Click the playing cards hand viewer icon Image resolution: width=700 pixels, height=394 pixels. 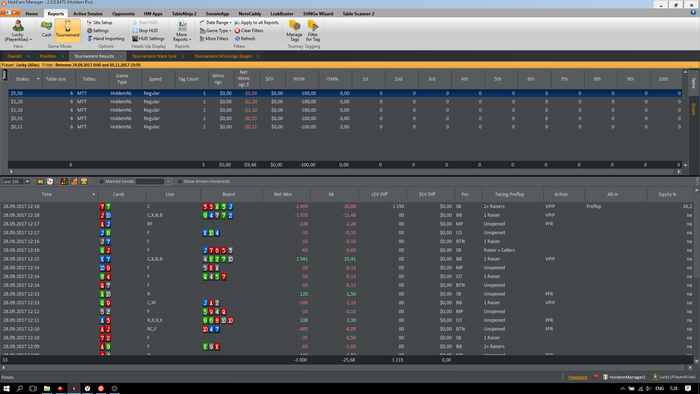tap(50, 182)
